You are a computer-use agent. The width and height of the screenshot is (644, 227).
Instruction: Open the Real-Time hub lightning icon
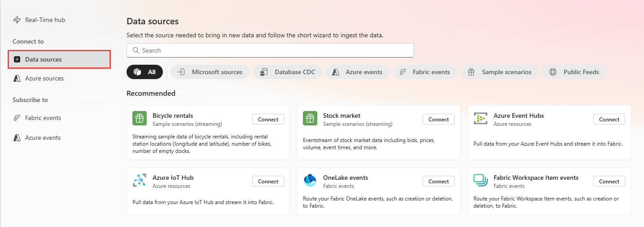click(17, 20)
